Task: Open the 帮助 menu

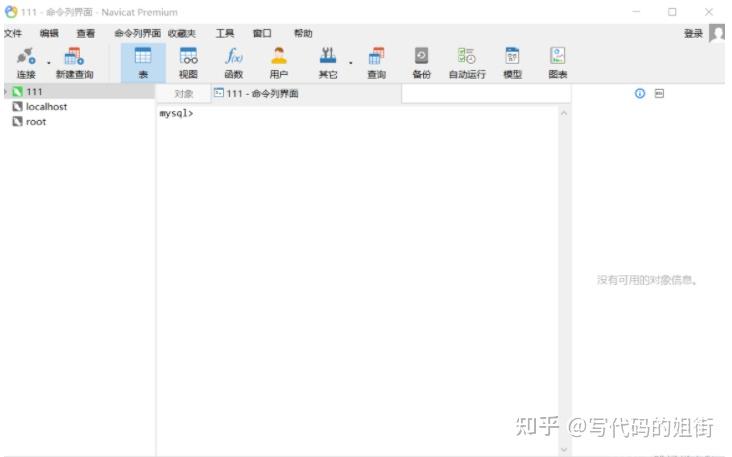Action: click(303, 33)
